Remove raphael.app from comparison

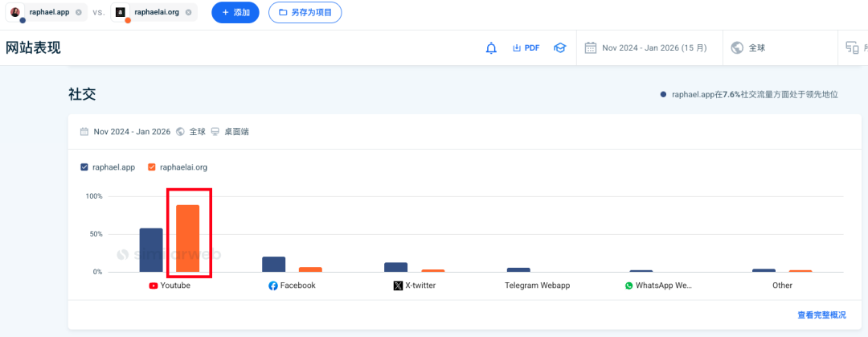pyautogui.click(x=79, y=12)
